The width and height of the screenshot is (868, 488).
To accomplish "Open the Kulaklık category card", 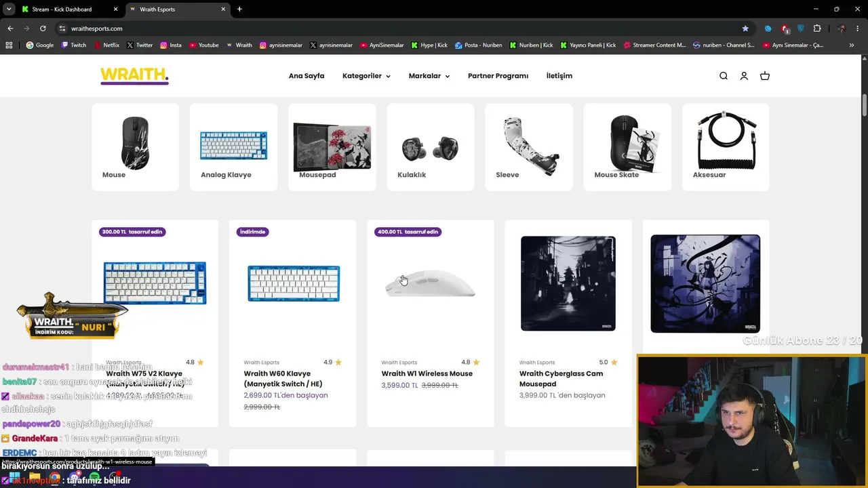I will (431, 147).
